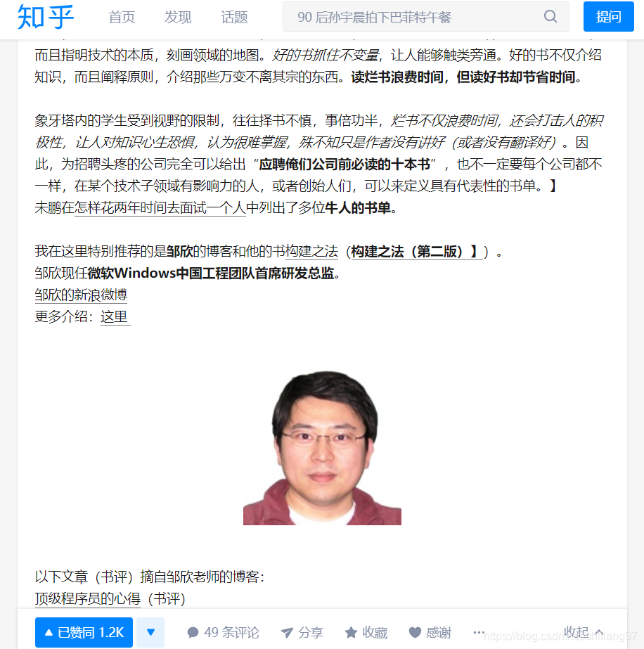Image resolution: width=644 pixels, height=649 pixels.
Task: Open the three-dots more options
Action: pyautogui.click(x=479, y=632)
